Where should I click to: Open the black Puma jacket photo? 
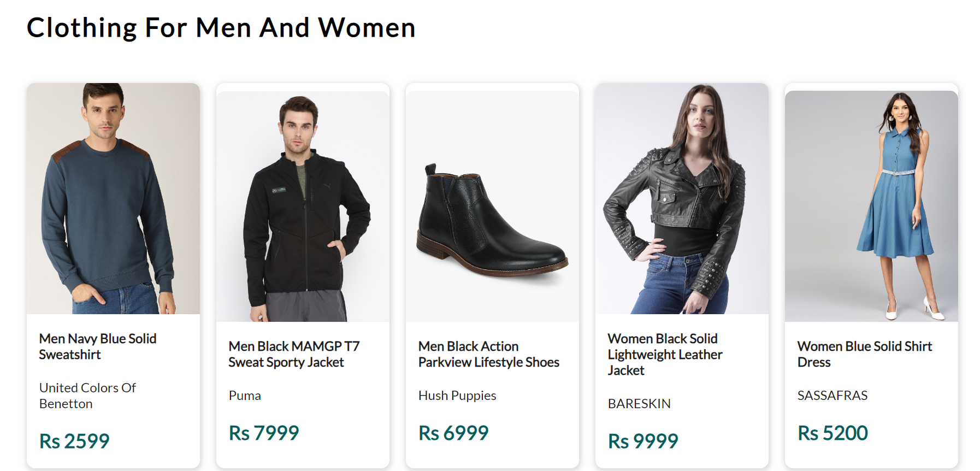[x=303, y=206]
